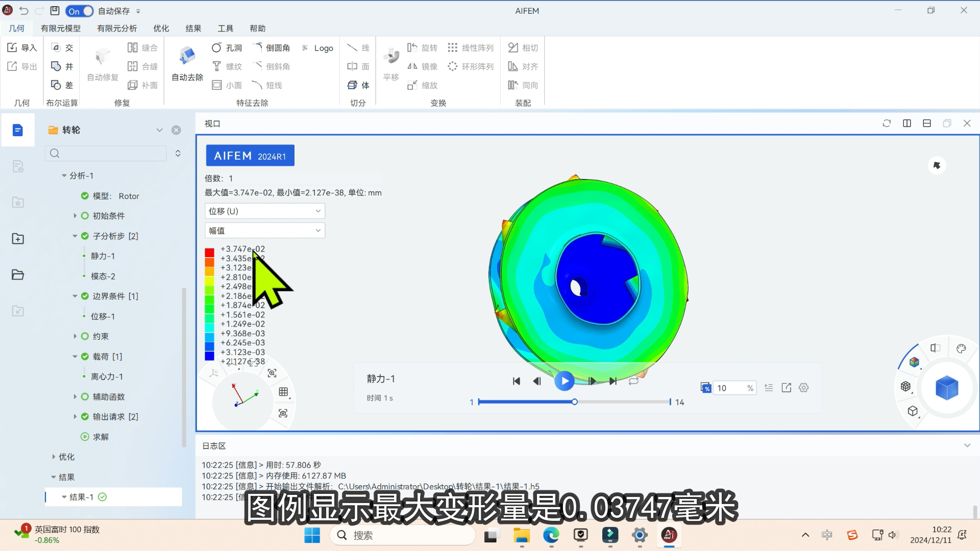Open the 结果 menu tab

pos(193,29)
